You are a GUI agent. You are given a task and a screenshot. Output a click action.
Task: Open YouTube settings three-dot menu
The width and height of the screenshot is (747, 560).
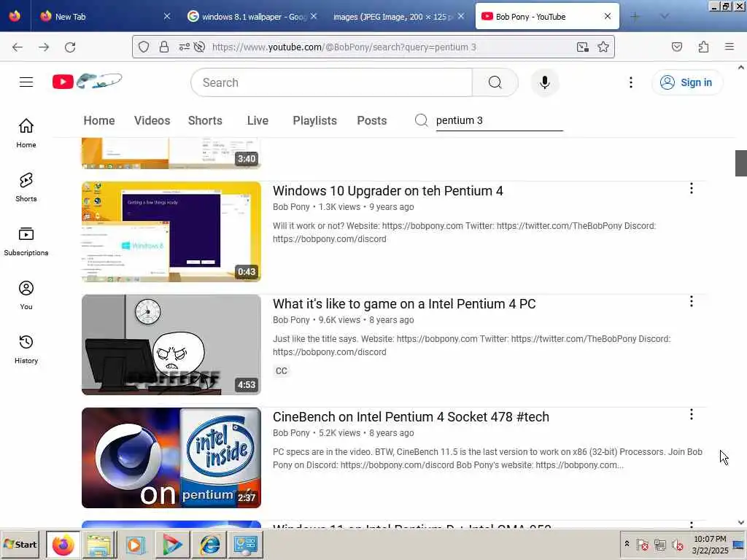pos(631,82)
